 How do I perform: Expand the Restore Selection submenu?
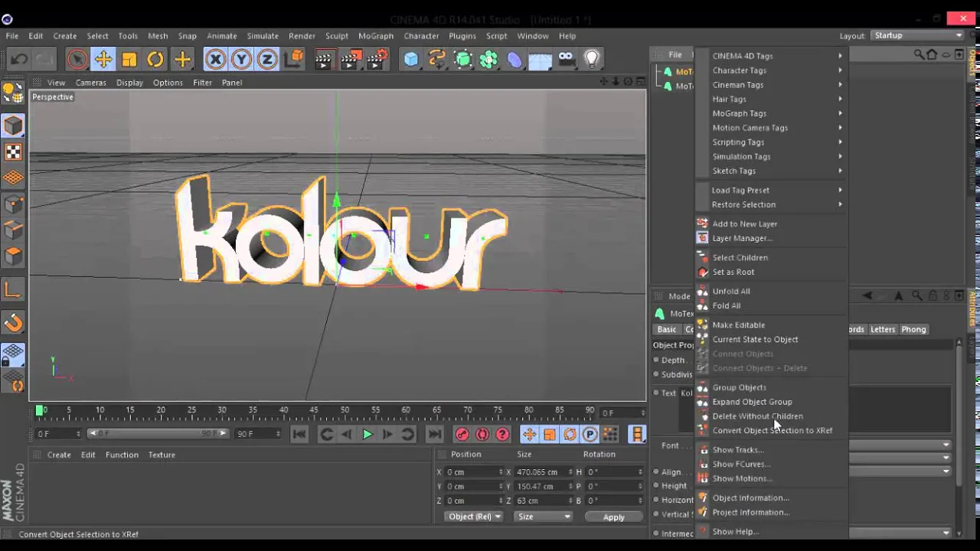pyautogui.click(x=771, y=204)
